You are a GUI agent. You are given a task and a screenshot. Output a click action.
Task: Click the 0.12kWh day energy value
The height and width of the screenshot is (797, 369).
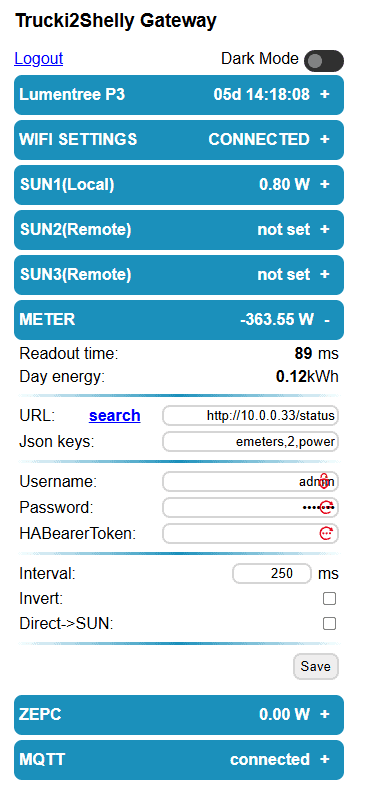307,377
